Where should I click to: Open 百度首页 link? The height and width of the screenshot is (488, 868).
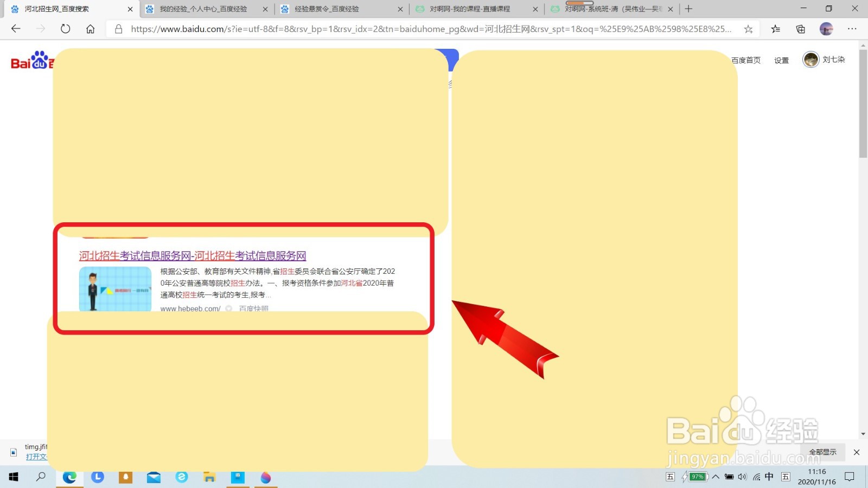[746, 60]
